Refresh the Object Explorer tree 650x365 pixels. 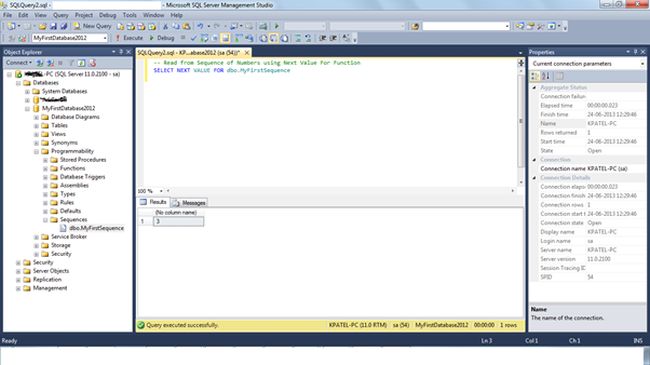pos(82,63)
